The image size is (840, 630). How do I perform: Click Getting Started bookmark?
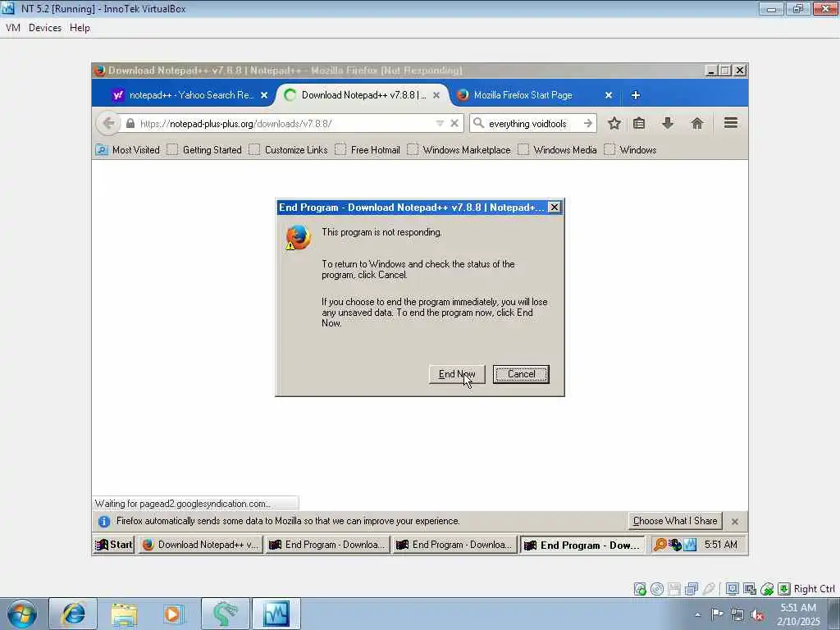[x=204, y=150]
